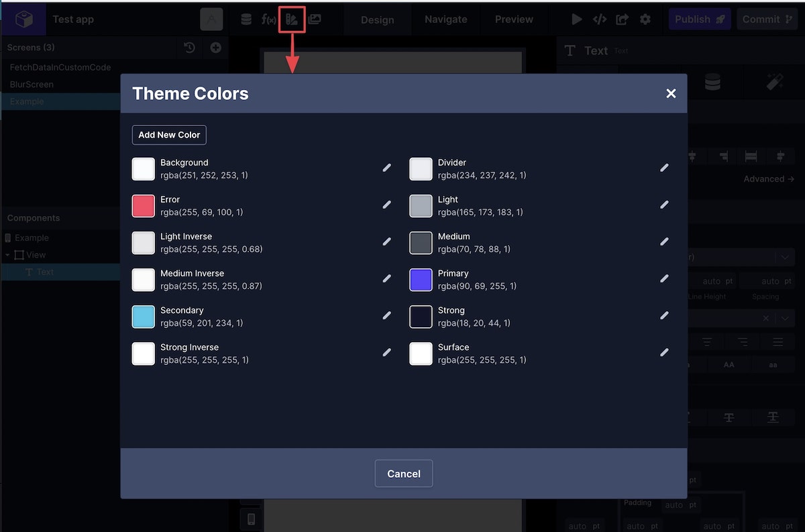This screenshot has width=805, height=532.
Task: Select the Surface white color swatch
Action: click(x=421, y=354)
